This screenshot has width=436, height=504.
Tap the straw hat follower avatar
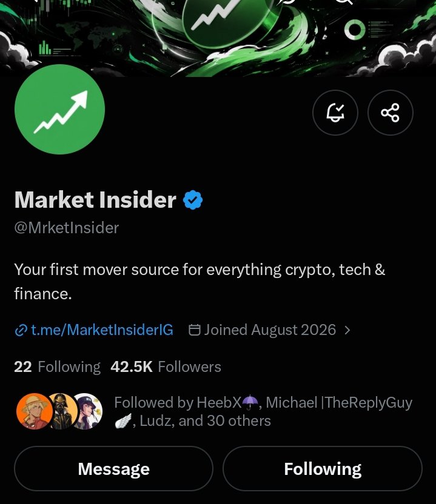tap(35, 411)
